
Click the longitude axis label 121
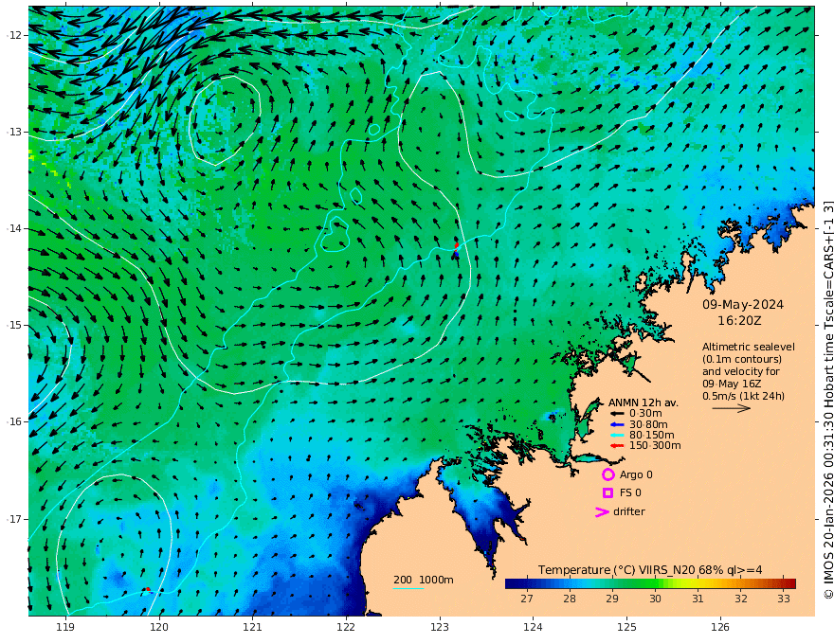[x=253, y=628]
